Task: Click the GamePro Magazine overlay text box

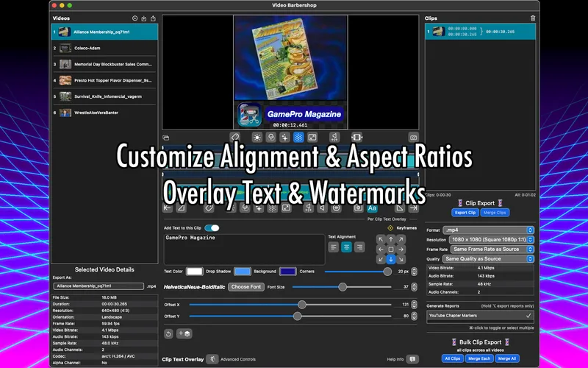Action: 245,250
